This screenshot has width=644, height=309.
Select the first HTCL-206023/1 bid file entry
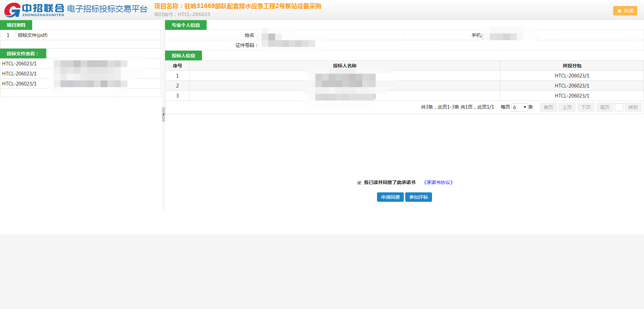click(x=19, y=64)
